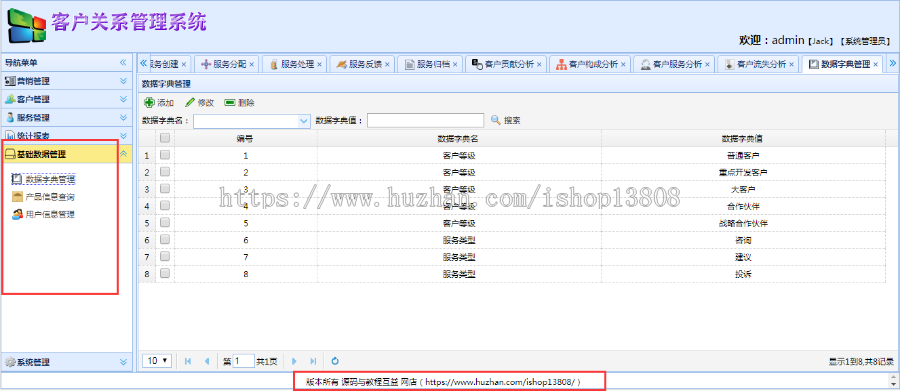Image resolution: width=900 pixels, height=391 pixels.
Task: Close the 服务分配 tab
Action: click(x=251, y=64)
